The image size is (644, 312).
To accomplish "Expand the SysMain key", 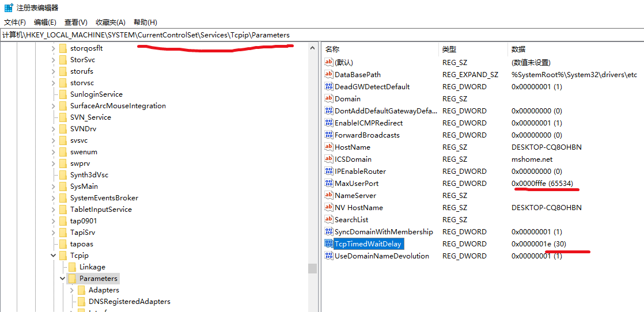I will click(53, 187).
